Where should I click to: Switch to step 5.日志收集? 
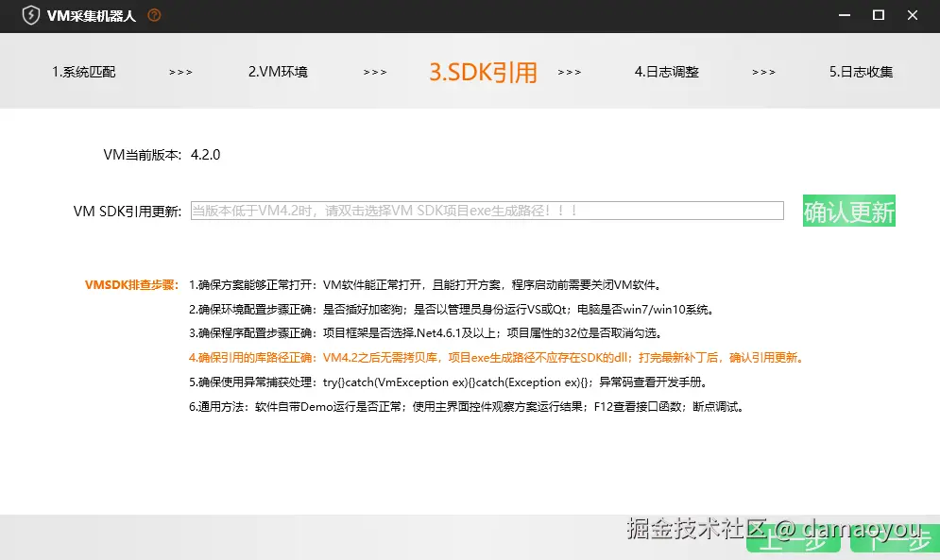tap(861, 72)
